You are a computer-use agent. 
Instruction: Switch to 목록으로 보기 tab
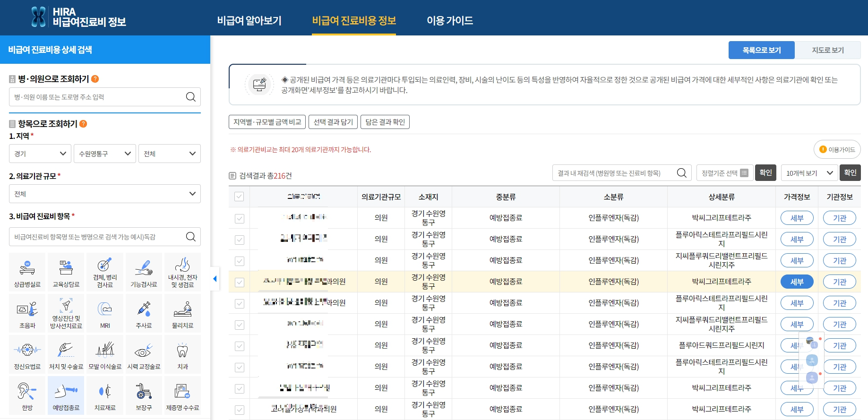(762, 50)
